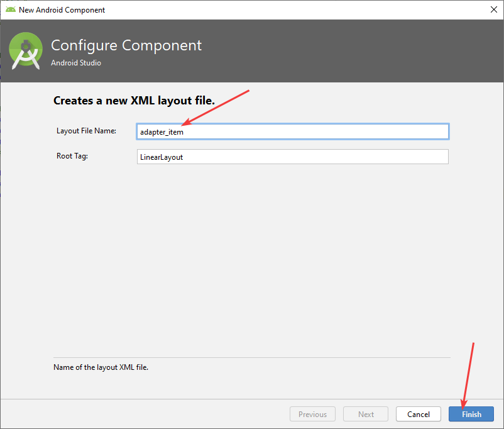Viewport: 504px width, 429px height.
Task: Close the New Android Component dialog
Action: coord(493,9)
